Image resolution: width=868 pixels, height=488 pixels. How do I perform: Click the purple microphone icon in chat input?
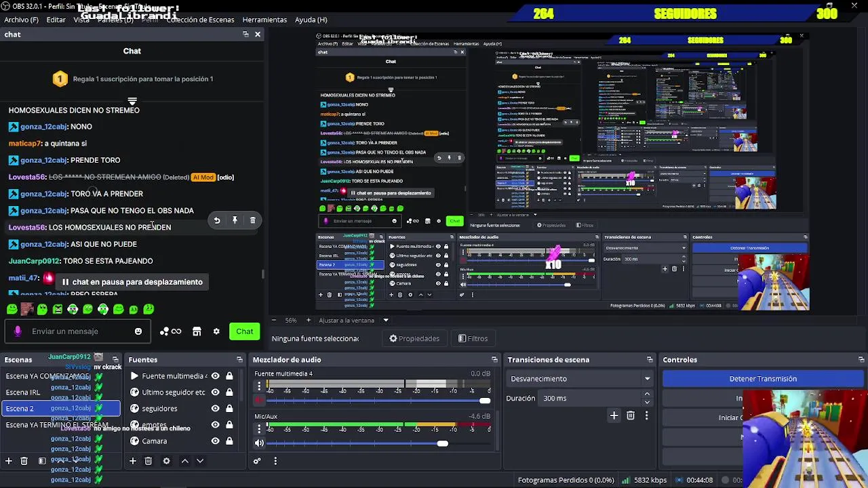18,331
